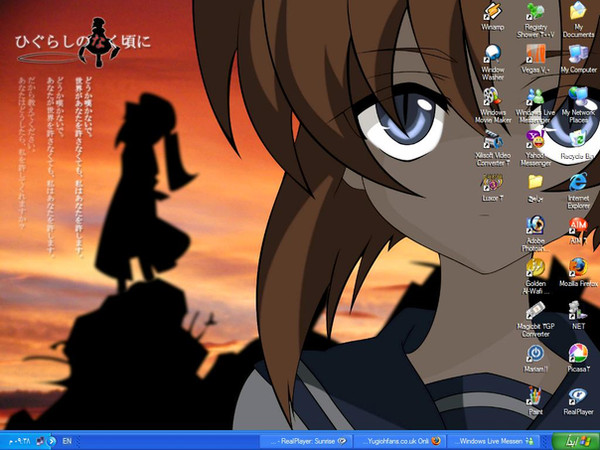This screenshot has width=600, height=450.
Task: Launch the Paint shortcut on the desktop
Action: click(x=535, y=401)
